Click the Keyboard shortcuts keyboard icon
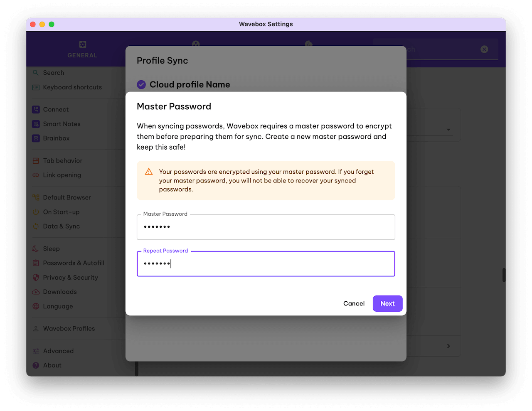The image size is (532, 411). pos(36,87)
